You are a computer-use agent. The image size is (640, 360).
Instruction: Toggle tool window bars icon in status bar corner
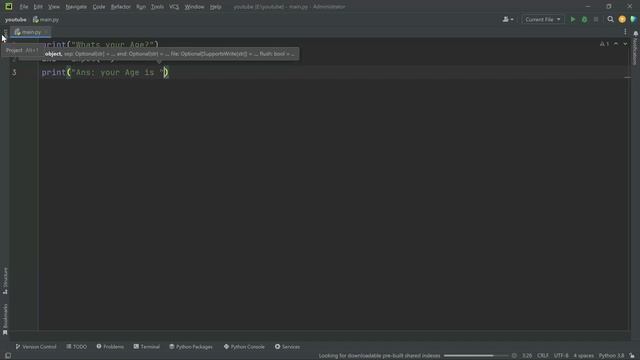click(x=8, y=356)
